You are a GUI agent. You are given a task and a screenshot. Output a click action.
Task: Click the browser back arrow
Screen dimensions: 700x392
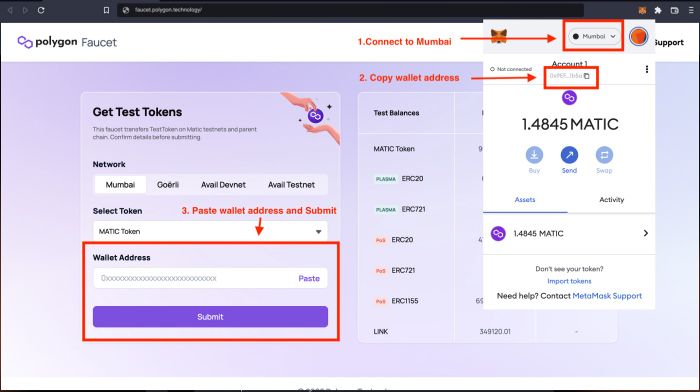(x=10, y=10)
